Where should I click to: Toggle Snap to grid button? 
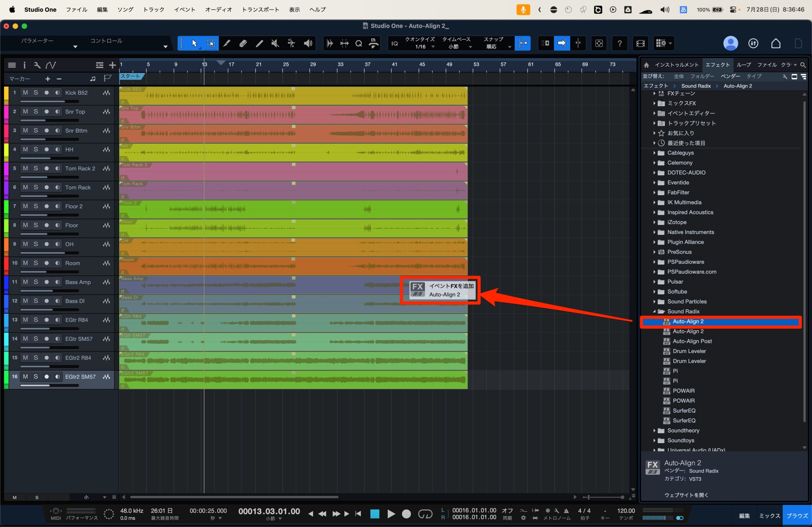[x=522, y=43]
